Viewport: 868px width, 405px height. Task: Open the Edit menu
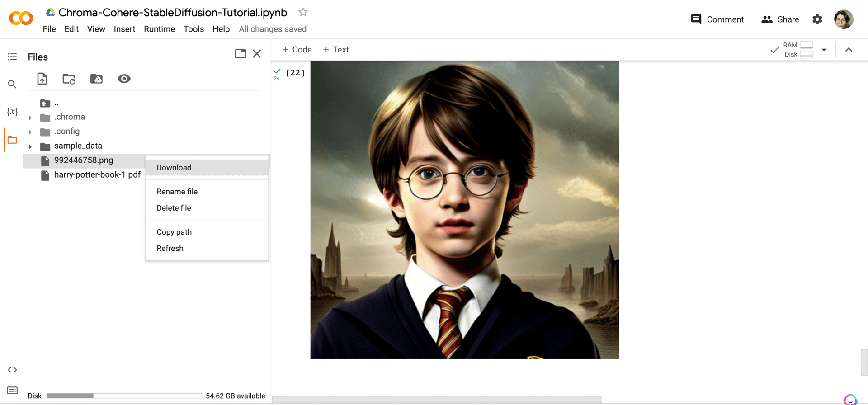tap(71, 29)
